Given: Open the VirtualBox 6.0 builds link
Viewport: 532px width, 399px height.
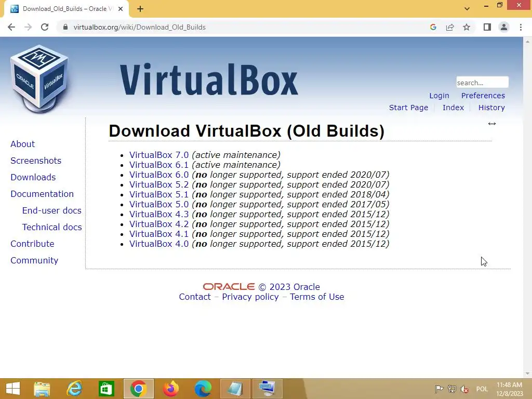Looking at the screenshot, I should [159, 175].
